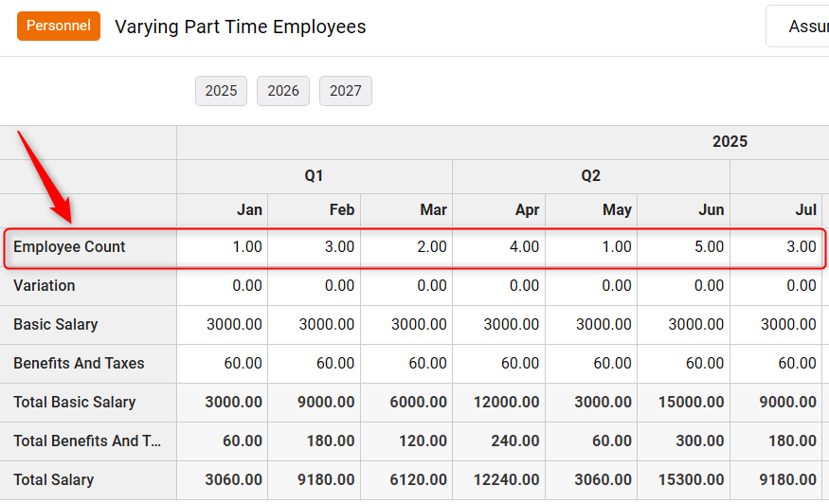829x504 pixels.
Task: Select the 2026 year button
Action: pos(283,91)
